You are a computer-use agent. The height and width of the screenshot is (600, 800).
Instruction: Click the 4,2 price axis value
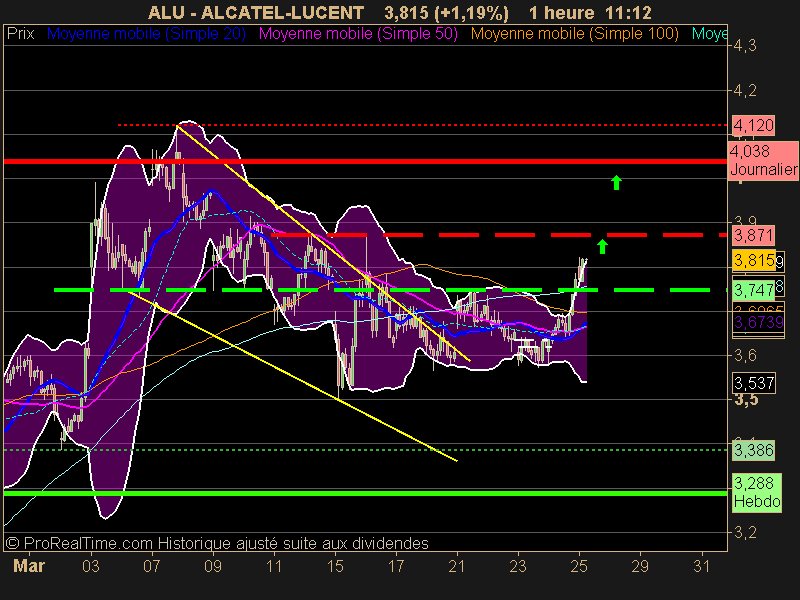coord(745,90)
